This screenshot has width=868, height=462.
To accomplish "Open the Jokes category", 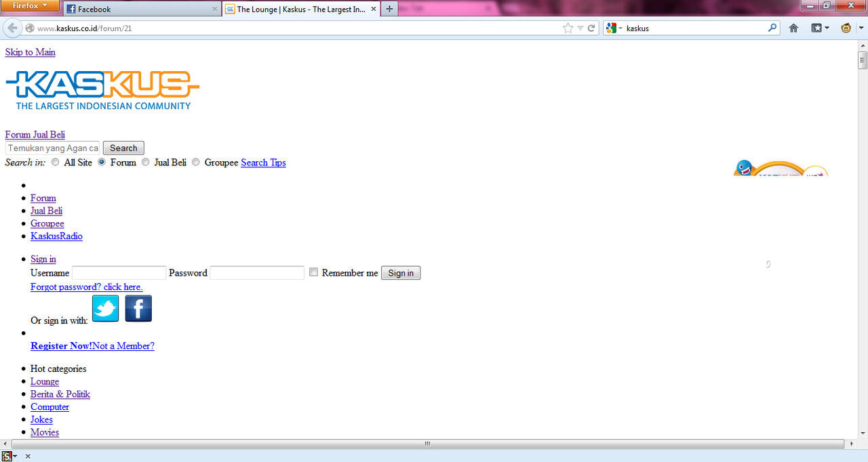I will (x=41, y=419).
